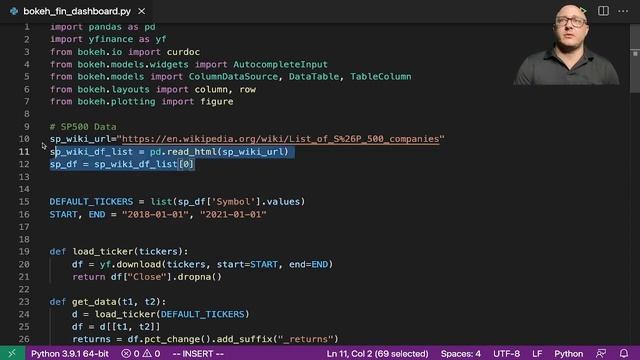Click the feedback icon in status bar

click(601, 353)
